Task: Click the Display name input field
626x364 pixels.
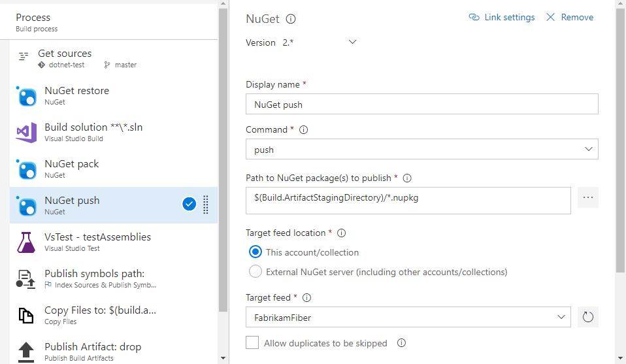Action: pos(421,104)
